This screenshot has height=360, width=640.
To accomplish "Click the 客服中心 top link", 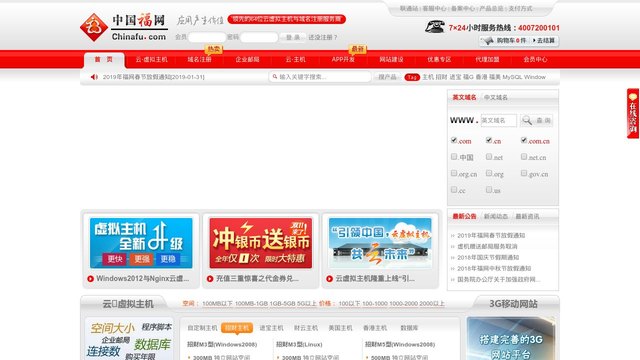I will tap(434, 8).
